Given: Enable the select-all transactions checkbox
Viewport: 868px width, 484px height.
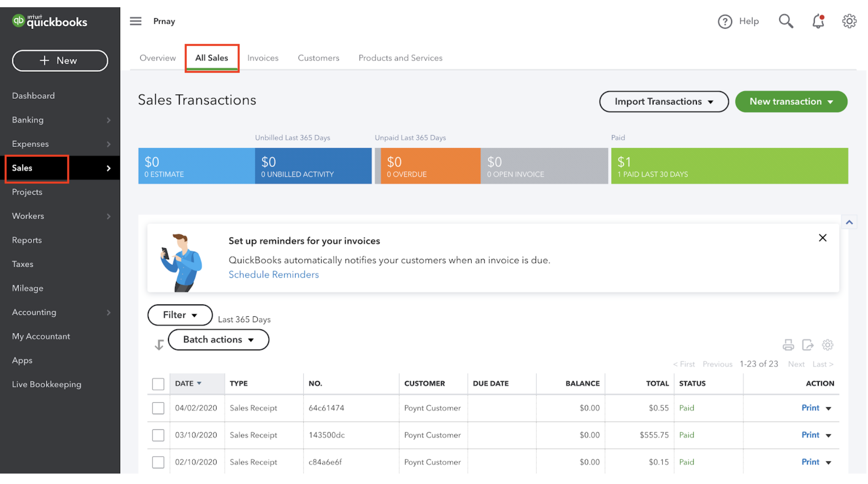Looking at the screenshot, I should click(157, 383).
